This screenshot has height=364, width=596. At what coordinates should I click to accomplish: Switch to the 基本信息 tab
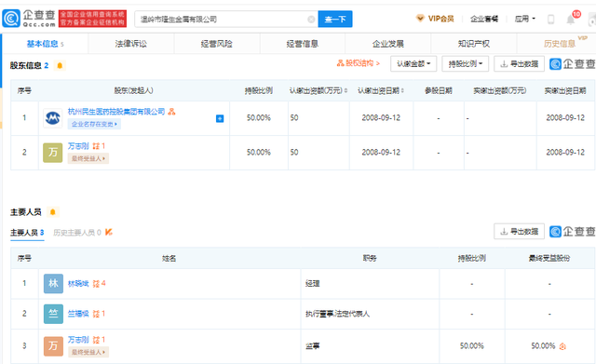(45, 44)
